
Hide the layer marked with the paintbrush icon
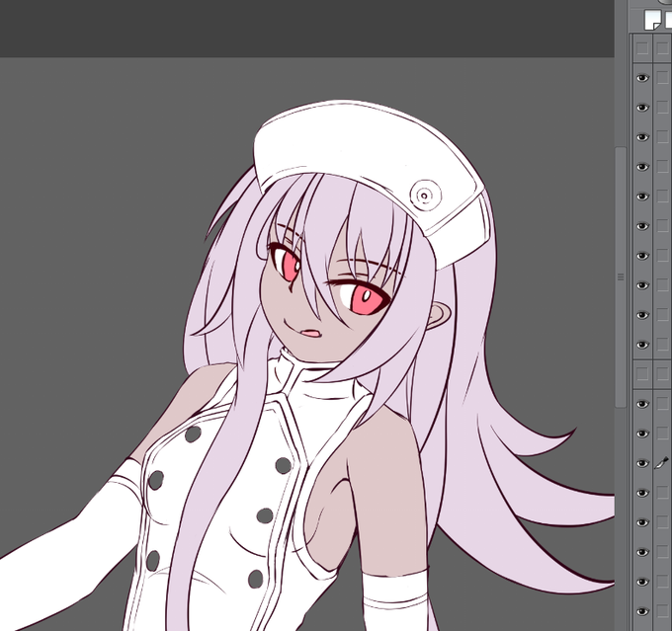pyautogui.click(x=642, y=463)
